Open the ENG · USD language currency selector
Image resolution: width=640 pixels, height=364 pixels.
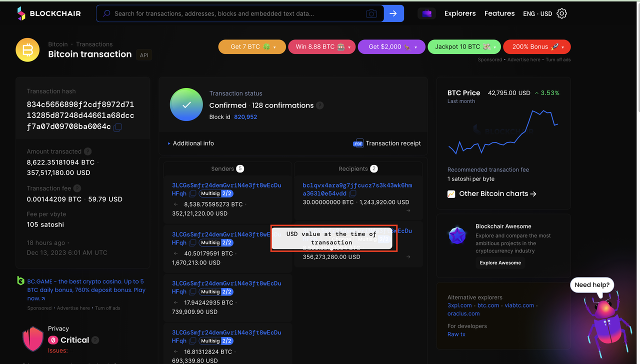click(x=537, y=13)
